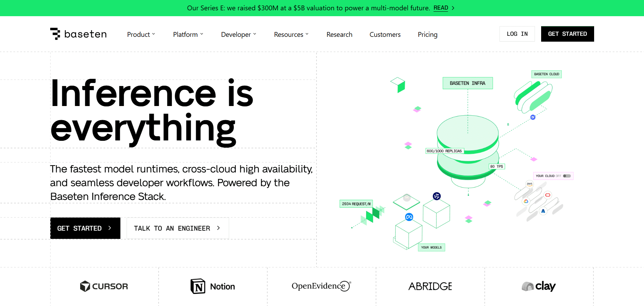Screen dimensions: 644x306
Task: Click the 80 TPS label
Action: [x=497, y=166]
